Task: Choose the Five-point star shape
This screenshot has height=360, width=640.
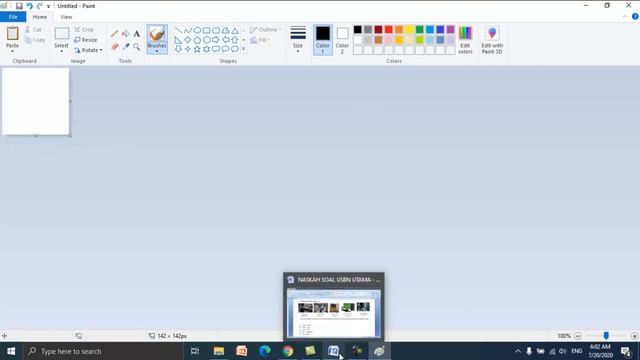Action: point(197,49)
